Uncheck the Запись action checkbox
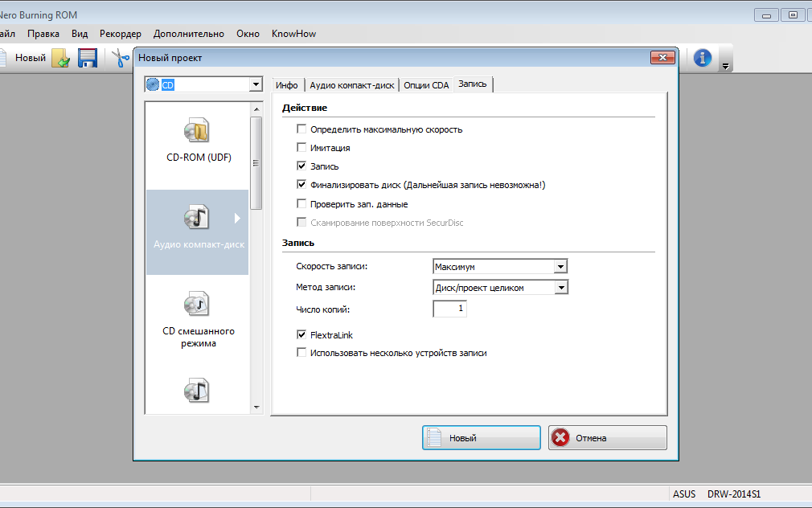 (301, 166)
